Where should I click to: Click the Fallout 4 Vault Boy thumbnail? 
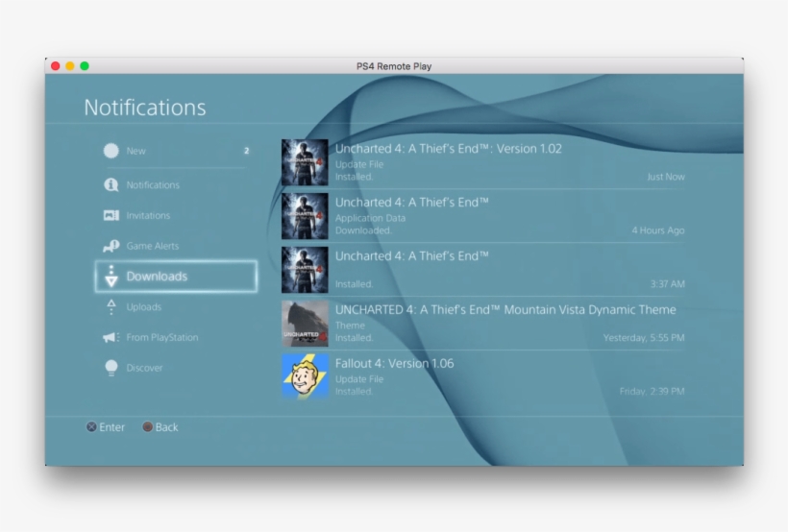point(305,376)
